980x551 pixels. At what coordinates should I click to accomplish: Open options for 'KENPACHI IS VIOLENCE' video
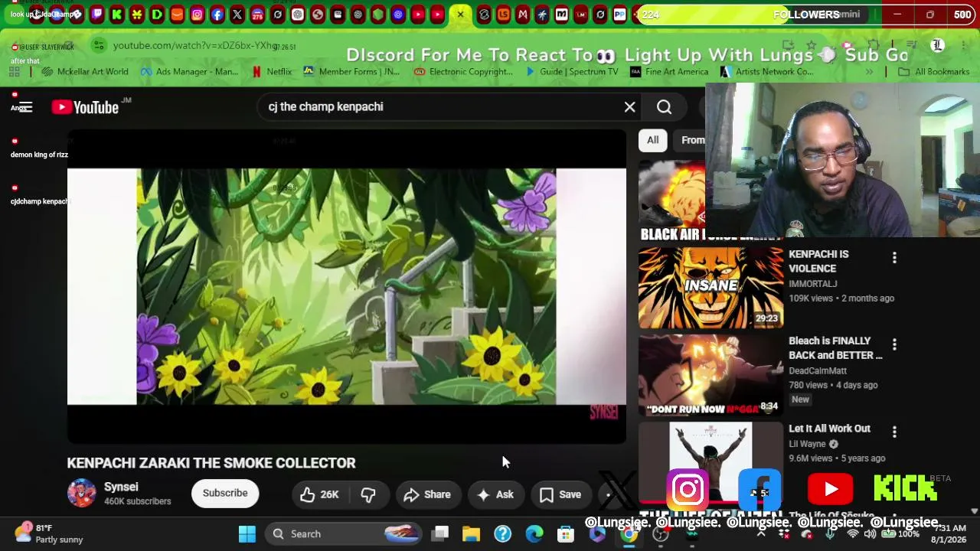(894, 258)
